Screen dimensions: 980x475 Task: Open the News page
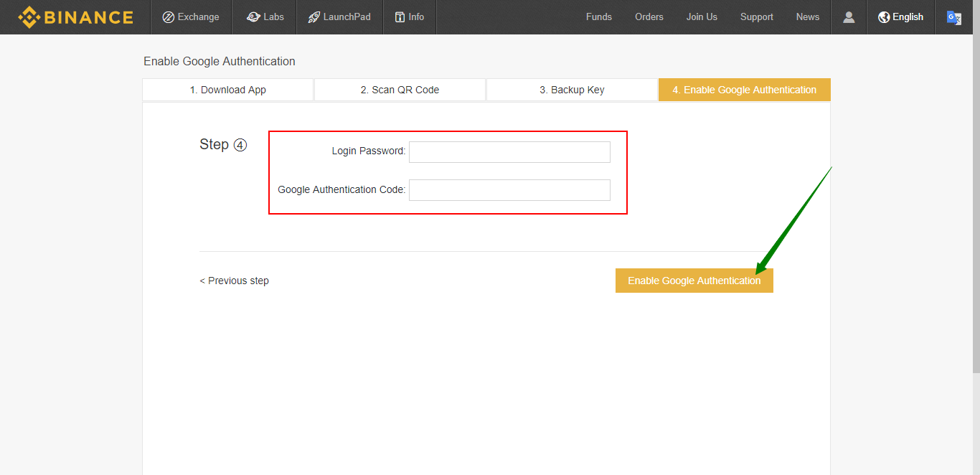click(808, 17)
